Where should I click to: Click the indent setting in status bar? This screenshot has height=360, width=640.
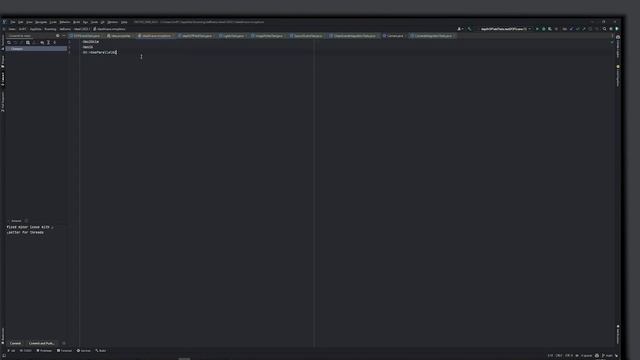[586, 356]
